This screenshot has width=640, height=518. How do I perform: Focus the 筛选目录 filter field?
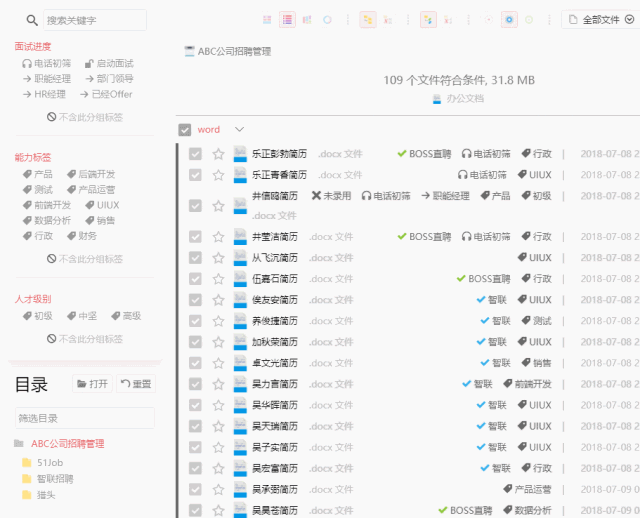(x=85, y=418)
